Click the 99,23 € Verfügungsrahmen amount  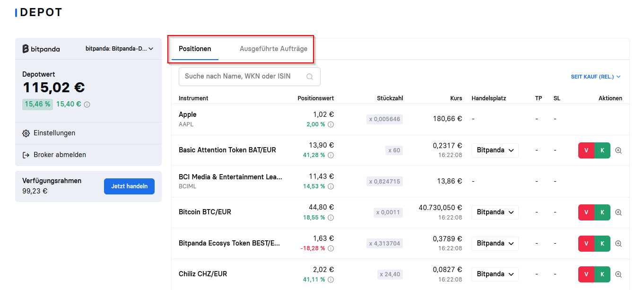[x=35, y=191]
